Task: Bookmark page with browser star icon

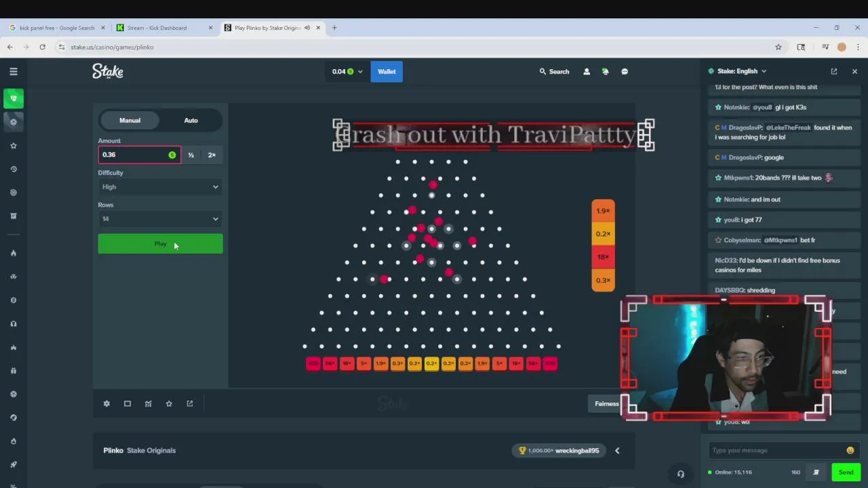Action: pyautogui.click(x=778, y=47)
